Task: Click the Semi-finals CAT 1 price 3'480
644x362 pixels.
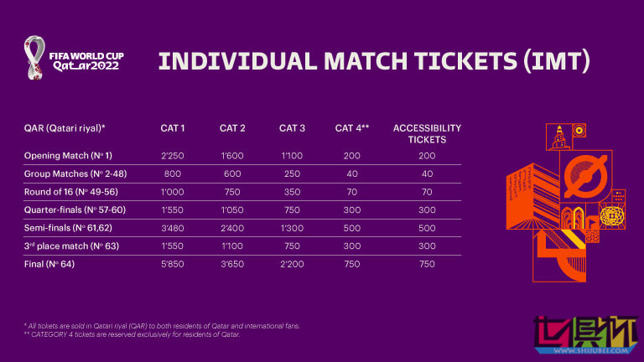Action: (x=173, y=229)
